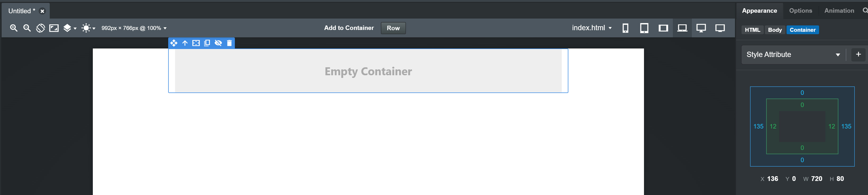The image size is (868, 195).
Task: Click the zoom out magnifier icon
Action: [x=27, y=28]
